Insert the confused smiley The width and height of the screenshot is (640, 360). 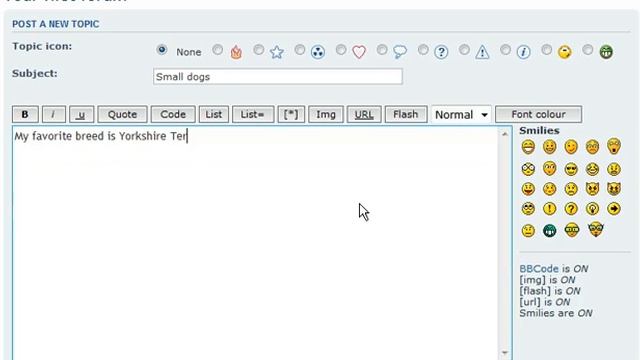[x=550, y=168]
